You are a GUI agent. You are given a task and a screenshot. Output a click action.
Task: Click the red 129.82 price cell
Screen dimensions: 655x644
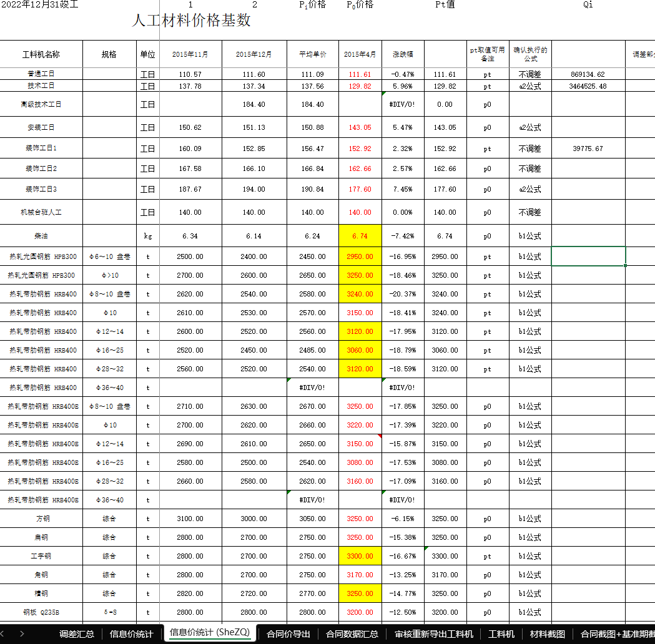(360, 86)
